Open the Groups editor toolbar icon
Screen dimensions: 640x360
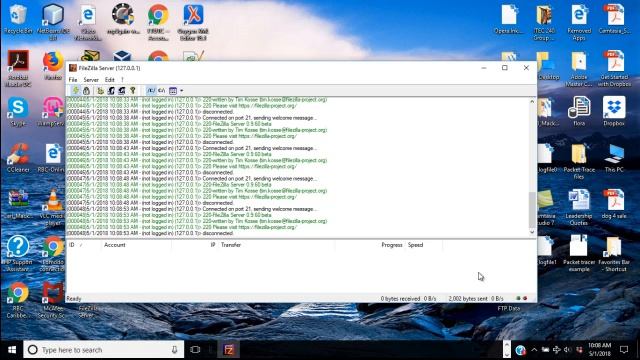click(122, 91)
